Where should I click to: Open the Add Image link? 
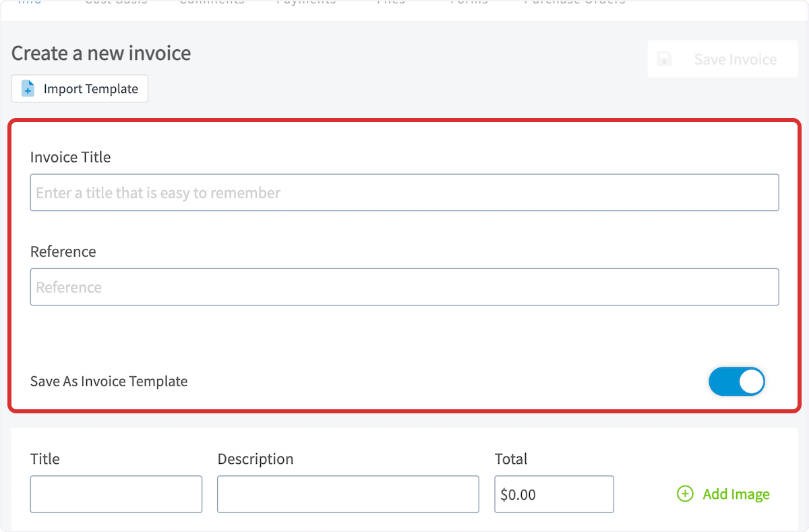[723, 494]
